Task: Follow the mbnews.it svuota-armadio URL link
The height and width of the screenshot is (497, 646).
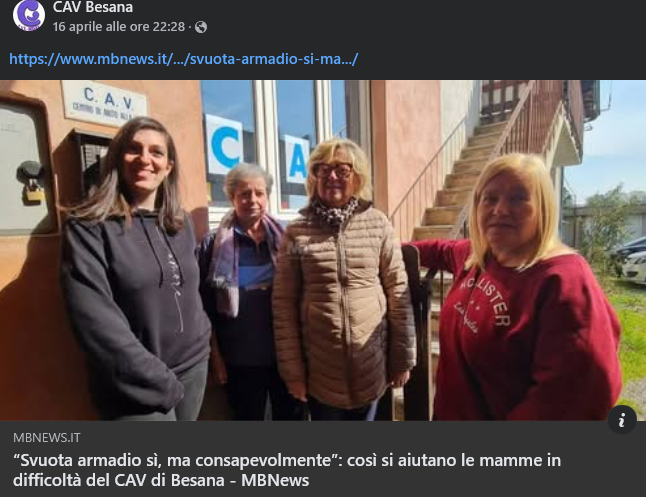Action: (184, 59)
